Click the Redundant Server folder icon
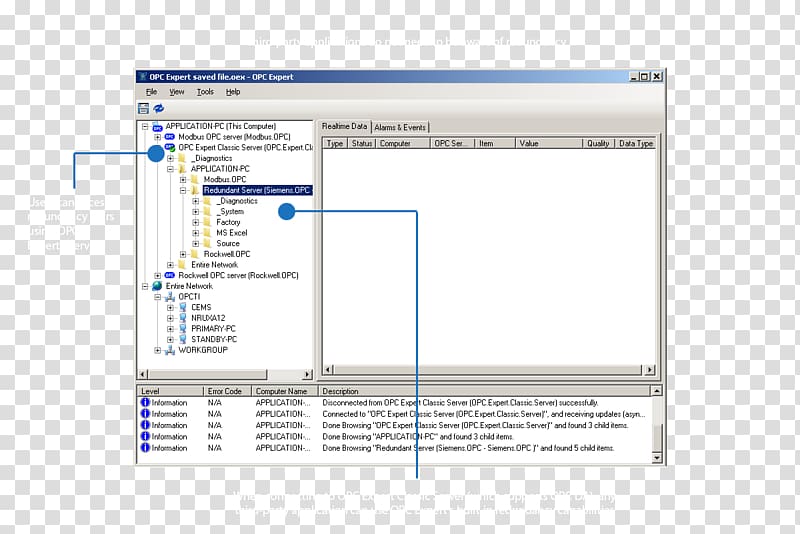The image size is (800, 534). pyautogui.click(x=194, y=190)
